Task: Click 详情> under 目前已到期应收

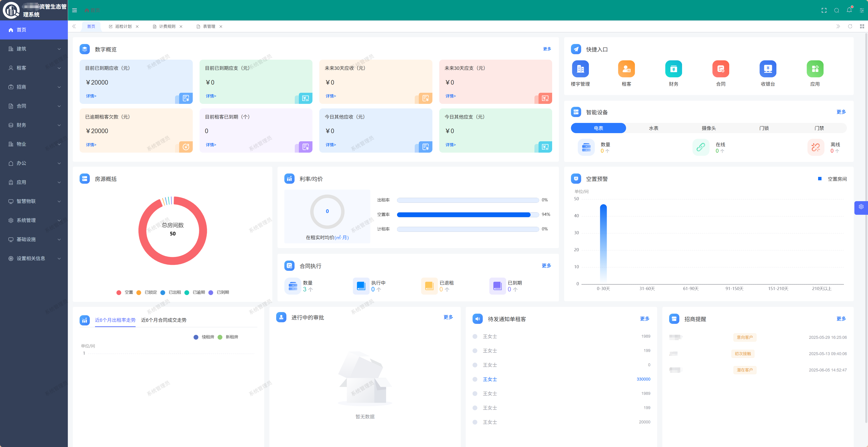Action: point(91,96)
